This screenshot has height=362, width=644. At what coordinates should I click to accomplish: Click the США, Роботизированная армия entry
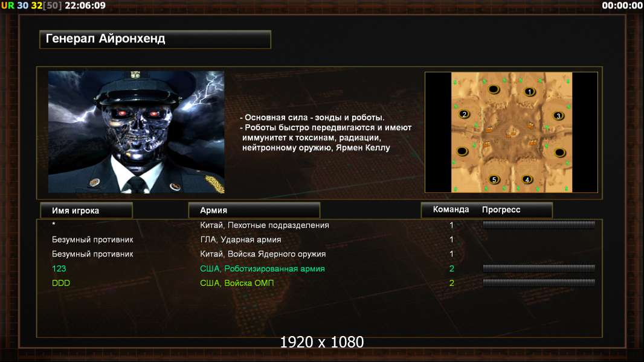(x=262, y=268)
